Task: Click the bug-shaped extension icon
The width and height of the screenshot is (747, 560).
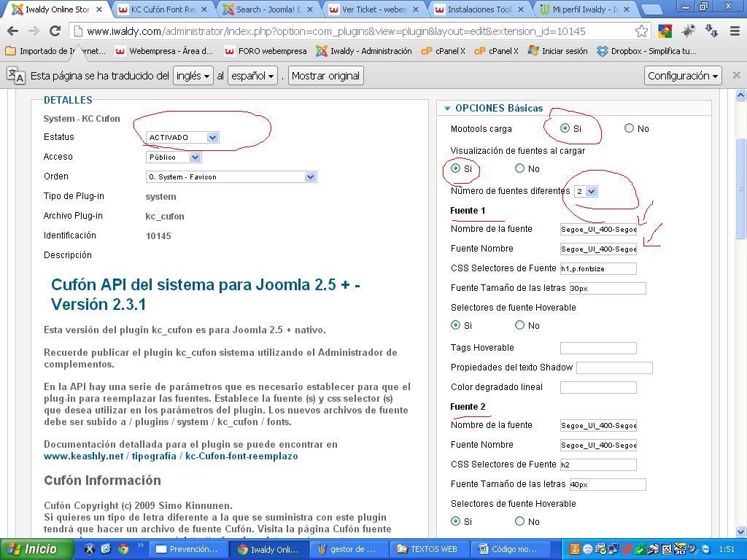Action: [x=688, y=31]
